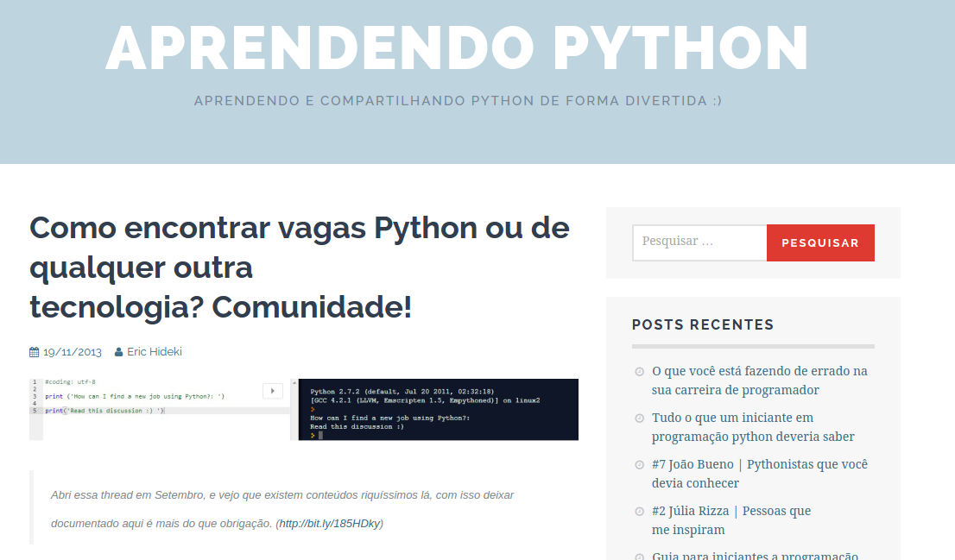This screenshot has height=560, width=955.
Task: Open the article title about Python job vacancies
Action: tap(300, 267)
